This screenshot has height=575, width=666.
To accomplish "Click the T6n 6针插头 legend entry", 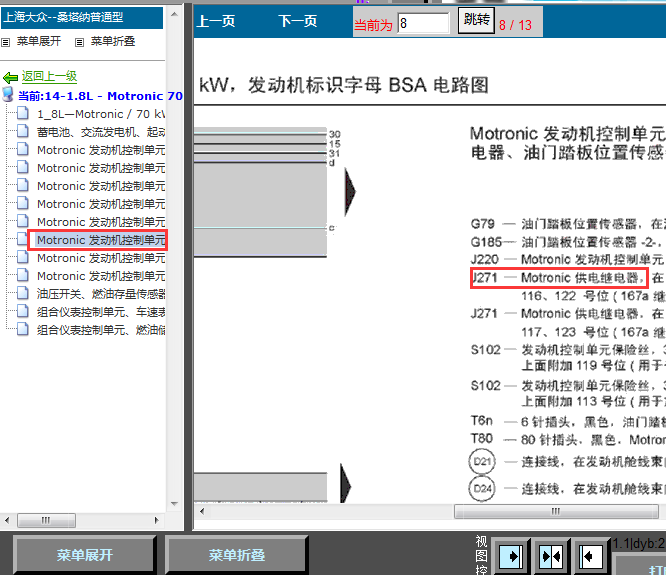I will point(567,421).
